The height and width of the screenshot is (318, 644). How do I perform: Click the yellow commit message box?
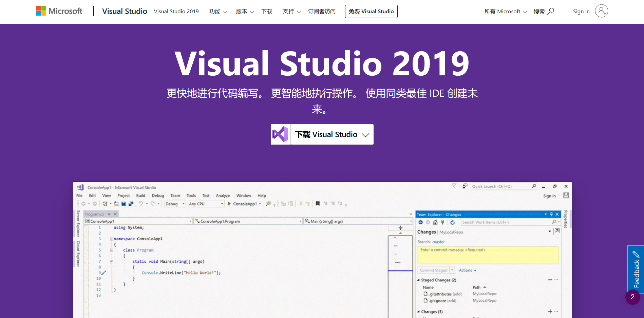[488, 255]
